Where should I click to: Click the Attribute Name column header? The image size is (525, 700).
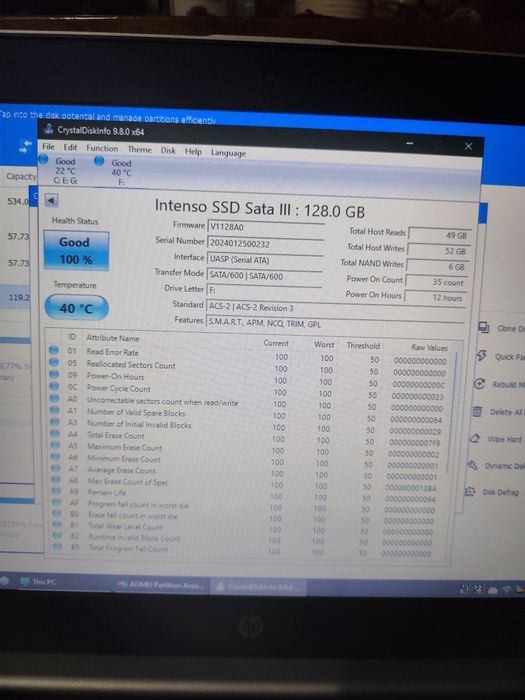point(113,338)
